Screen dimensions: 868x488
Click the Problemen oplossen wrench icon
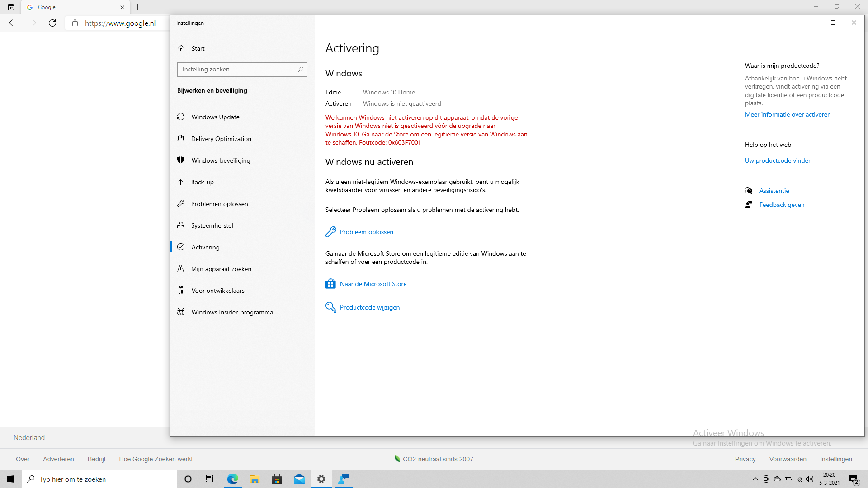(181, 203)
